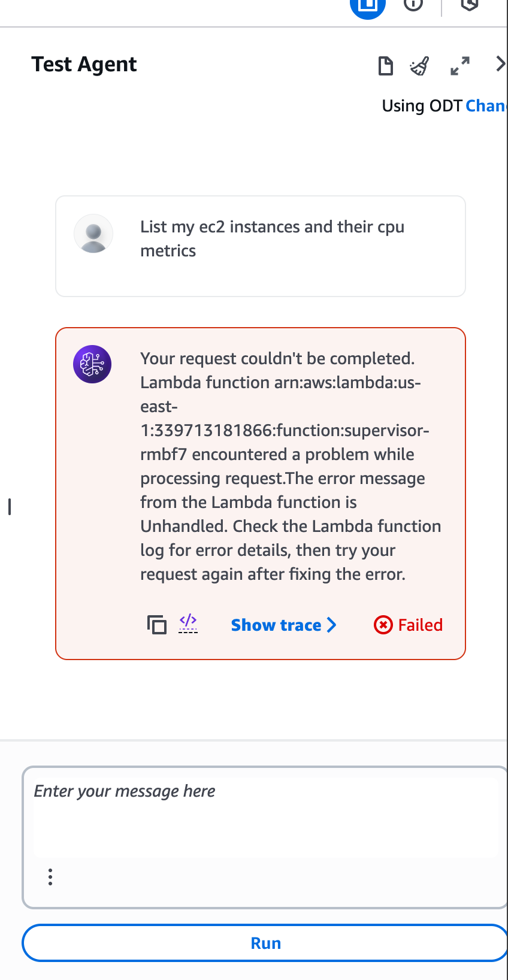Image resolution: width=508 pixels, height=980 pixels.
Task: Click the purple agent avatar in the error reply
Action: click(92, 364)
